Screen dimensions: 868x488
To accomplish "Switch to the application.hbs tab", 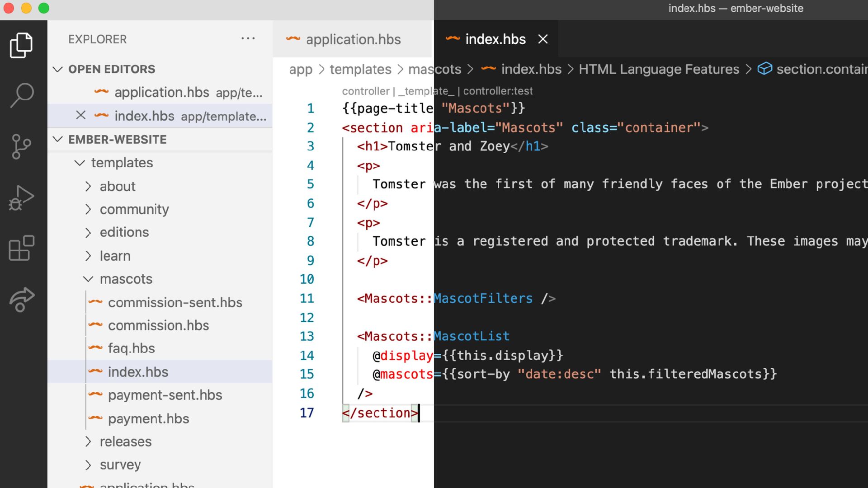I will [353, 39].
